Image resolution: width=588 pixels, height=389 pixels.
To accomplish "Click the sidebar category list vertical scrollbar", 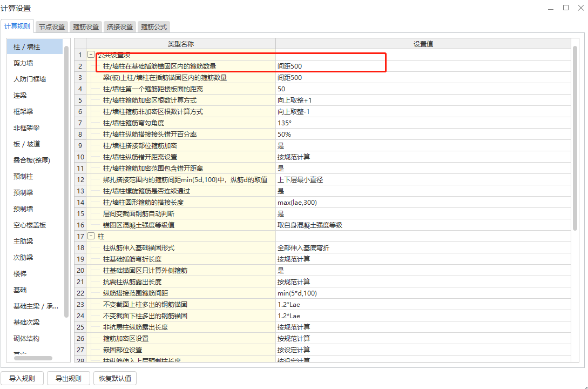I will pyautogui.click(x=66, y=182).
